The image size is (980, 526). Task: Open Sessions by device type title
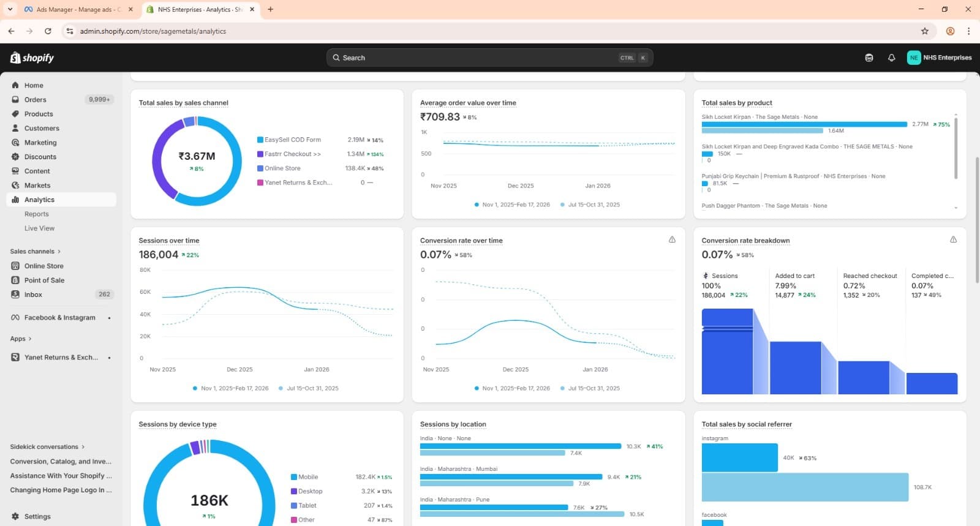(x=178, y=424)
